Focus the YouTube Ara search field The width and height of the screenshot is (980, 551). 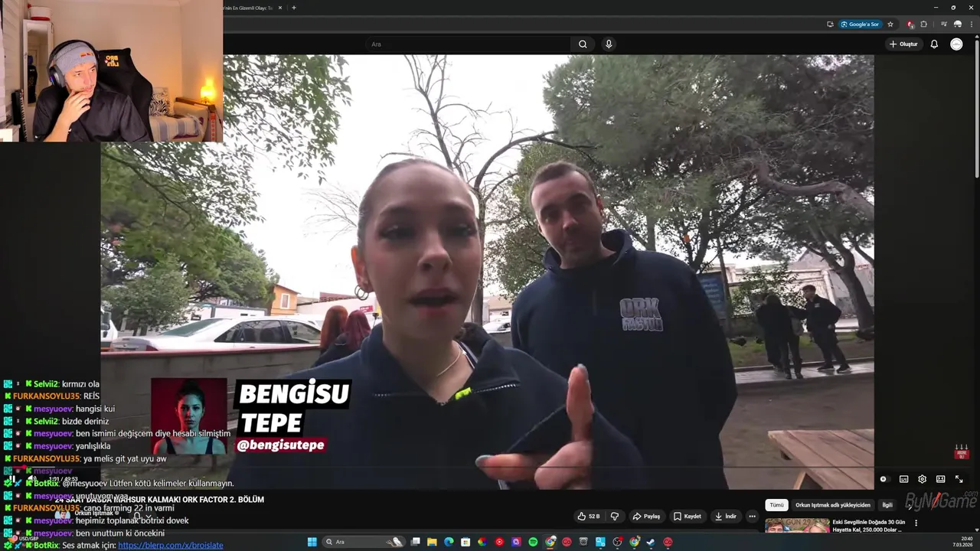pos(467,44)
